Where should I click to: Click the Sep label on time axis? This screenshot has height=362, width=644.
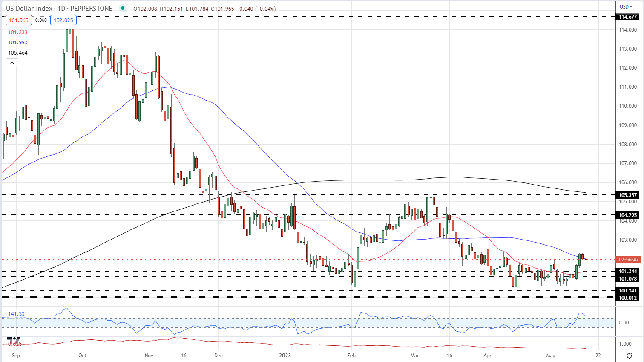coord(16,356)
